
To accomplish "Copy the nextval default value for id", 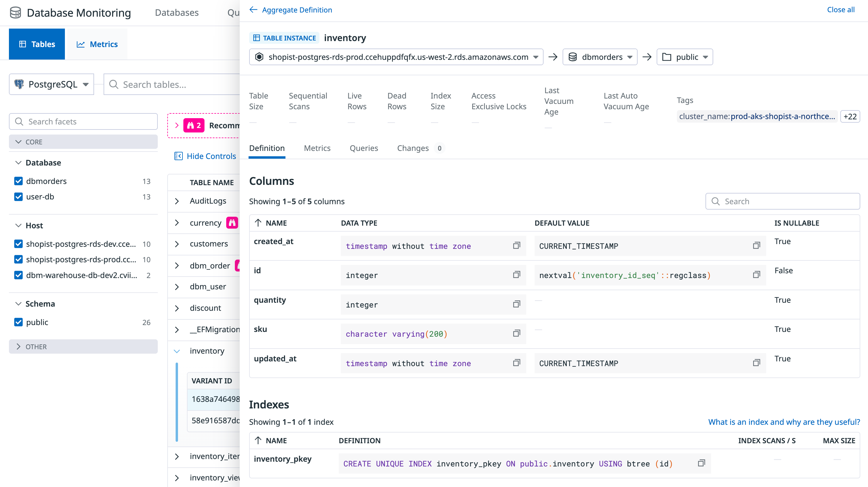I will [756, 275].
